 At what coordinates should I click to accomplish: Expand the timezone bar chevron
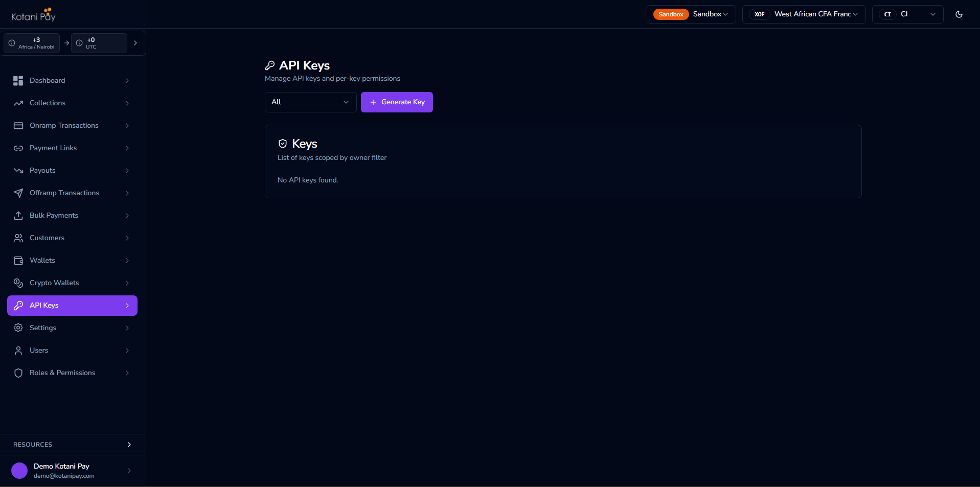tap(135, 43)
